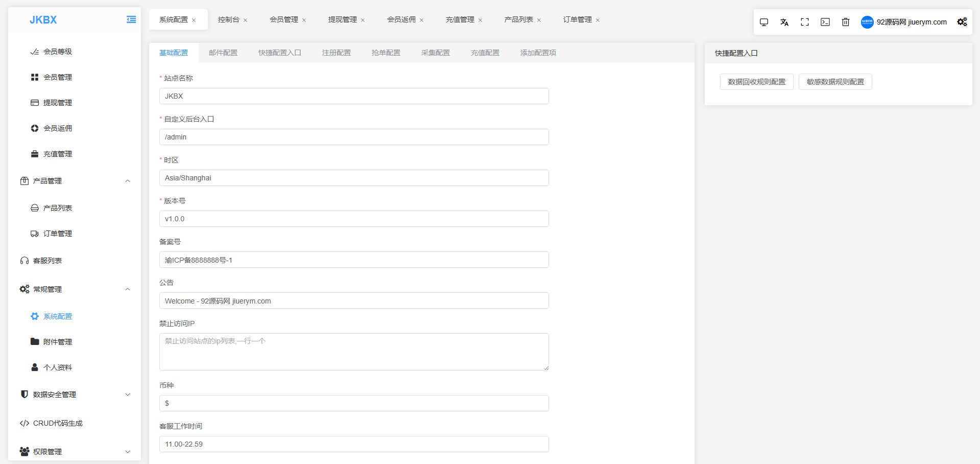The width and height of the screenshot is (980, 464).
Task: Open the 控制台 page tab
Action: click(x=229, y=19)
